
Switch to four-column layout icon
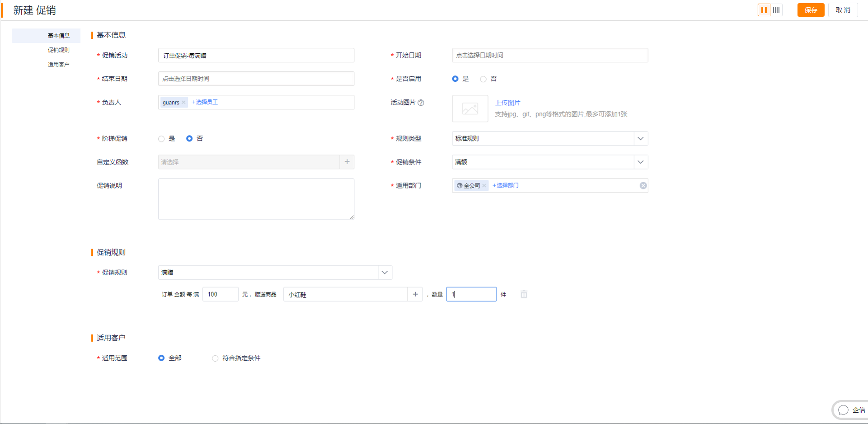[x=776, y=10]
